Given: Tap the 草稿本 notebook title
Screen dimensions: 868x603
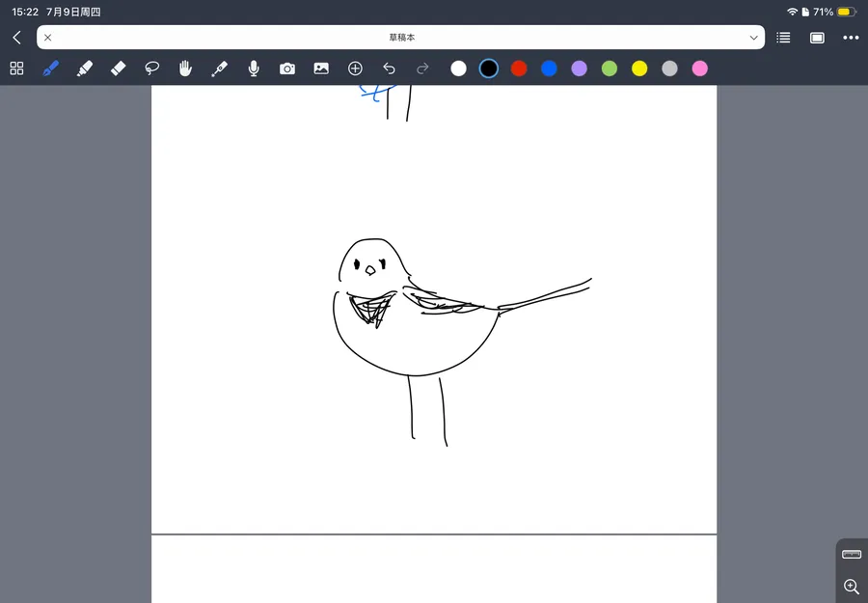Looking at the screenshot, I should 402,38.
